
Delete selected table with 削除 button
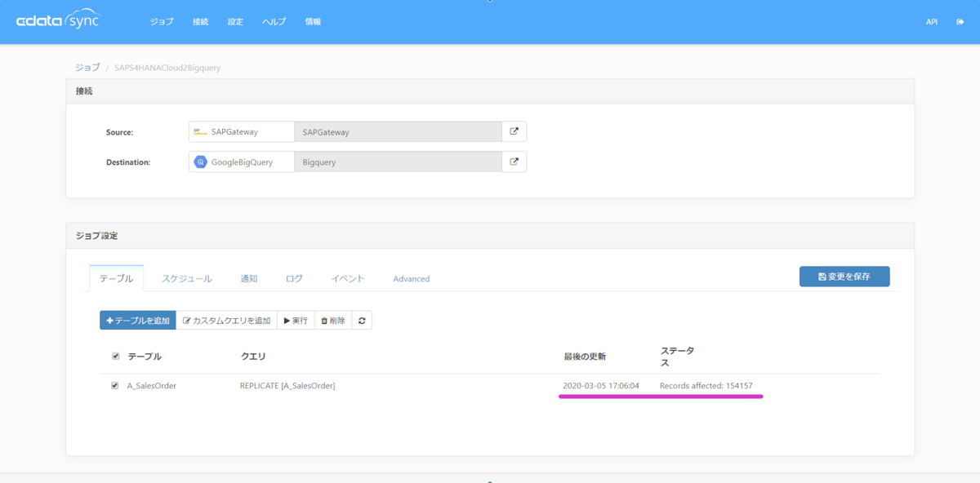coord(332,321)
